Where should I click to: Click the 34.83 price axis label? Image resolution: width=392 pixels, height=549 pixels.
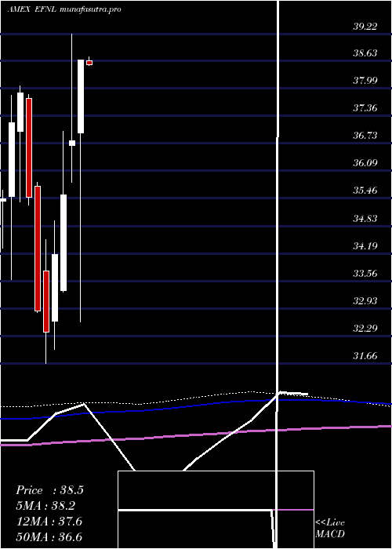pyautogui.click(x=365, y=219)
